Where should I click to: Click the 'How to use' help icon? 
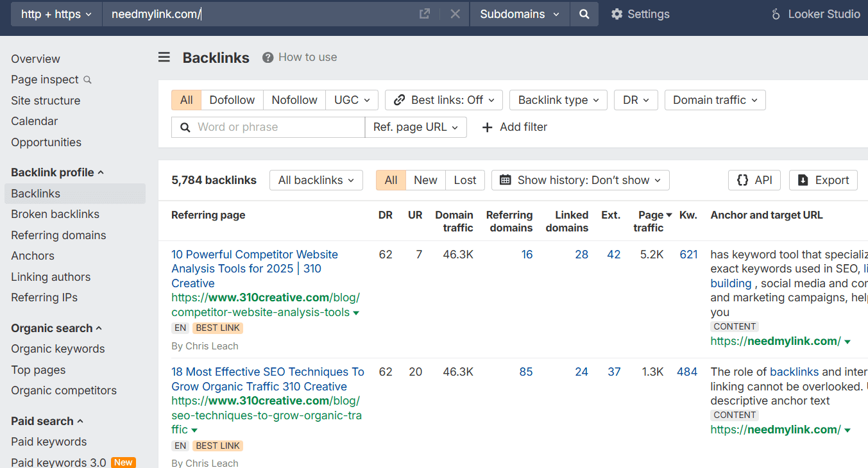267,57
